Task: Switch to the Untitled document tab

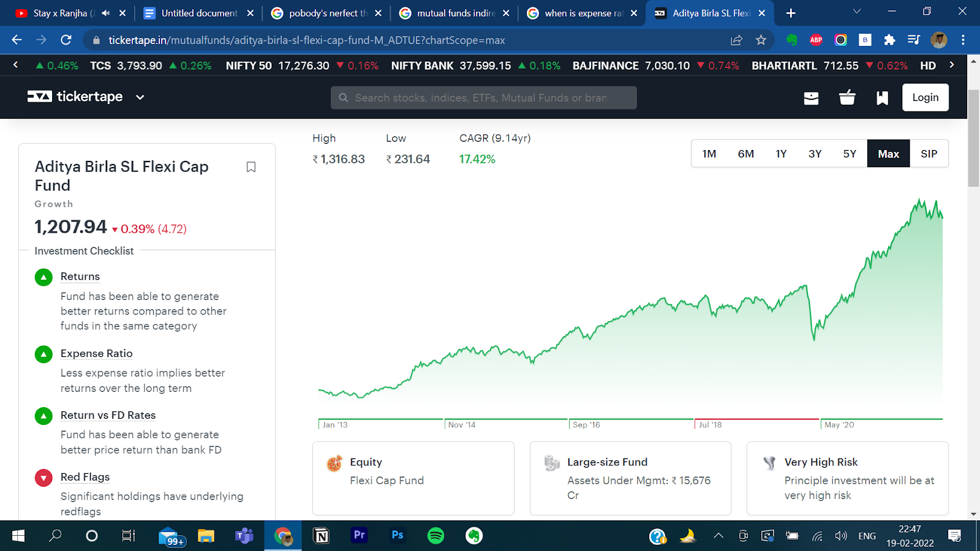Action: 199,13
